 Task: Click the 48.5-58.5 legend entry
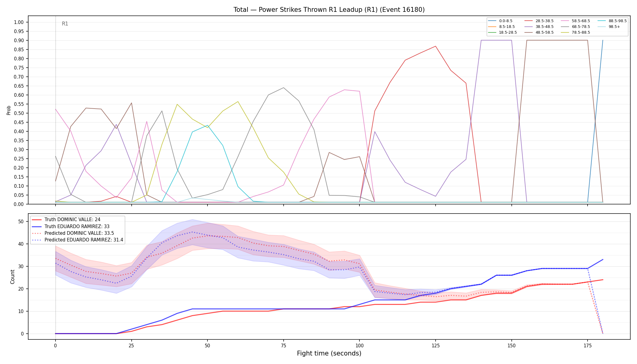(x=539, y=32)
